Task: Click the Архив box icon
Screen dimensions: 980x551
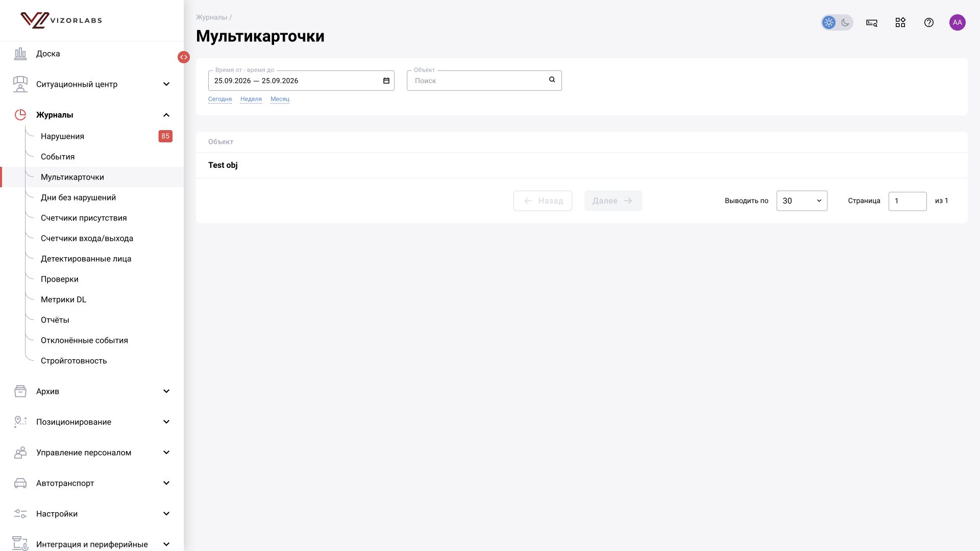Action: [20, 391]
